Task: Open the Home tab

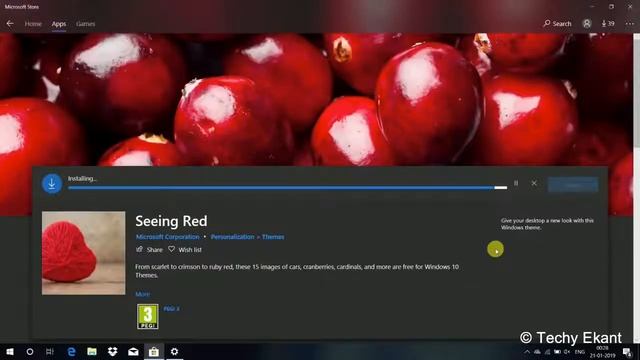Action: [x=33, y=24]
